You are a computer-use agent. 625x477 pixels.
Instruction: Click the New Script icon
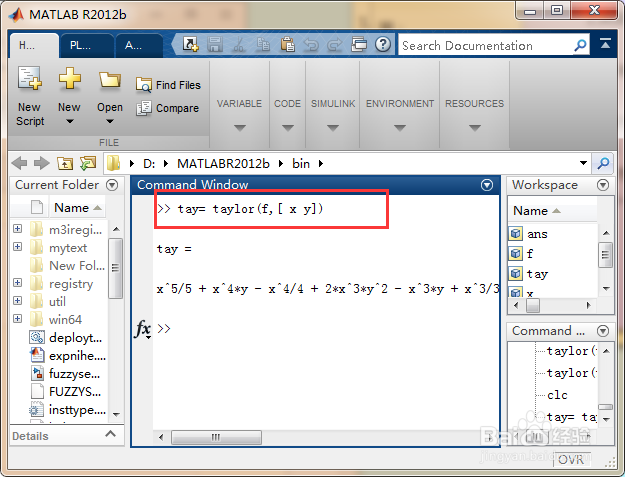point(29,79)
